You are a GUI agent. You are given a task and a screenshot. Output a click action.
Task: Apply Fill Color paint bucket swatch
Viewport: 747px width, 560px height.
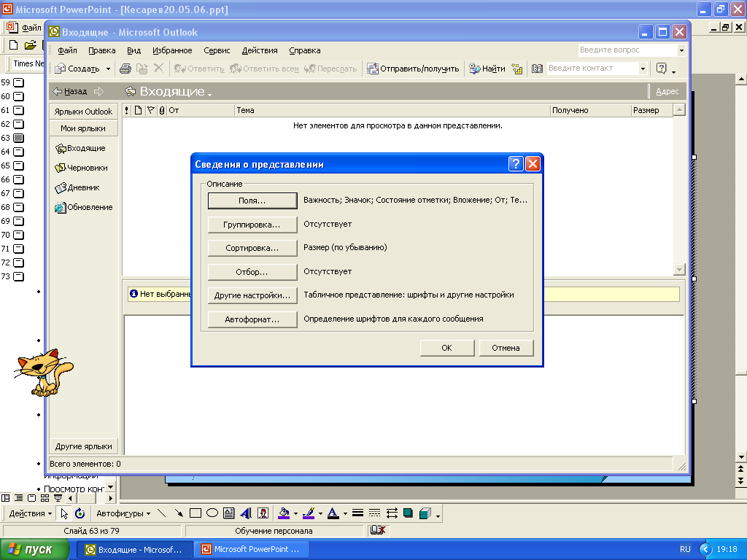tap(284, 513)
